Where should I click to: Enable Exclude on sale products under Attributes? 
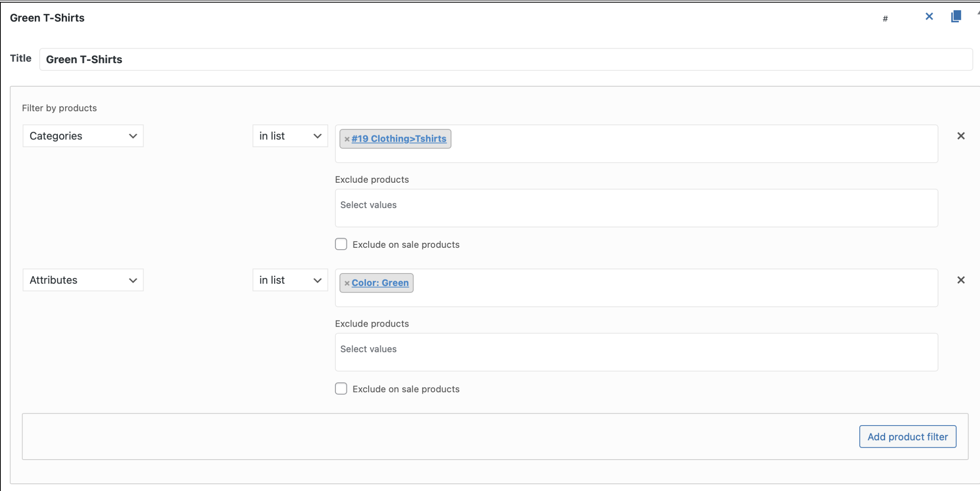tap(341, 388)
